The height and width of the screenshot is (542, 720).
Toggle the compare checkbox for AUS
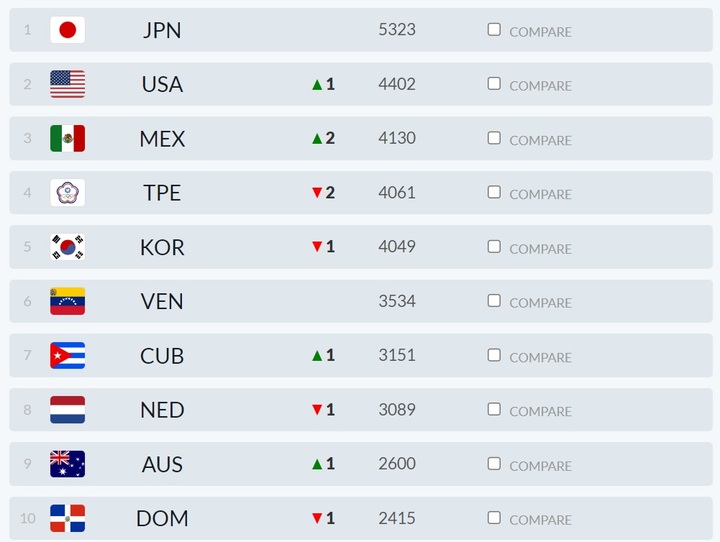(494, 463)
